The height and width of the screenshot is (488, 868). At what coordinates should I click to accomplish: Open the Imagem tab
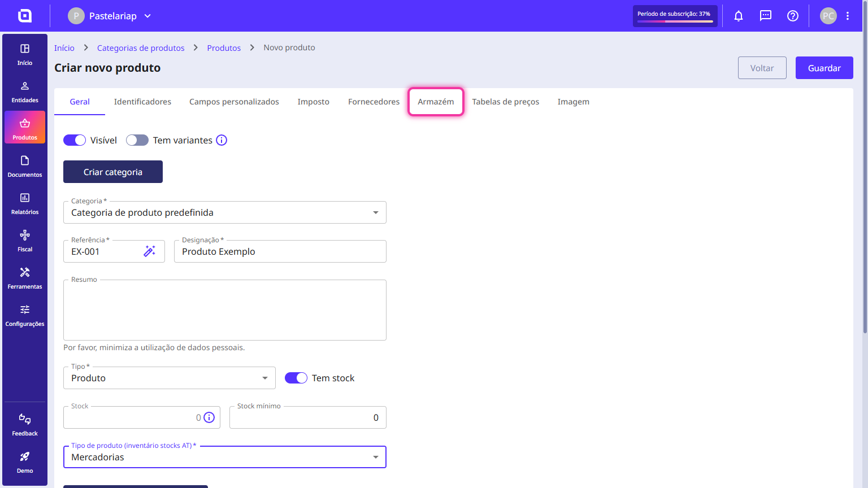574,102
